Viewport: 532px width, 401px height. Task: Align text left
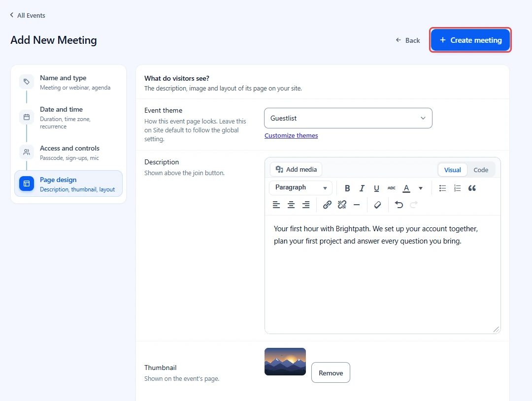pyautogui.click(x=276, y=205)
